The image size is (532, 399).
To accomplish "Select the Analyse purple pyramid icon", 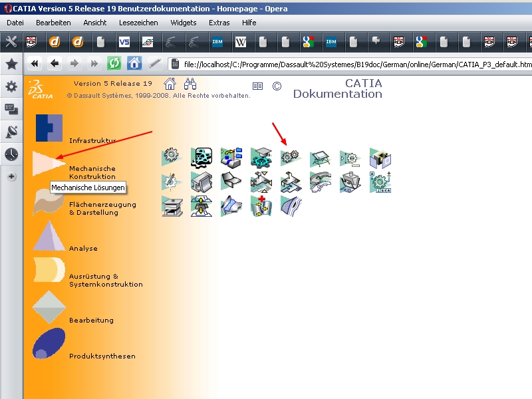I will pyautogui.click(x=49, y=236).
